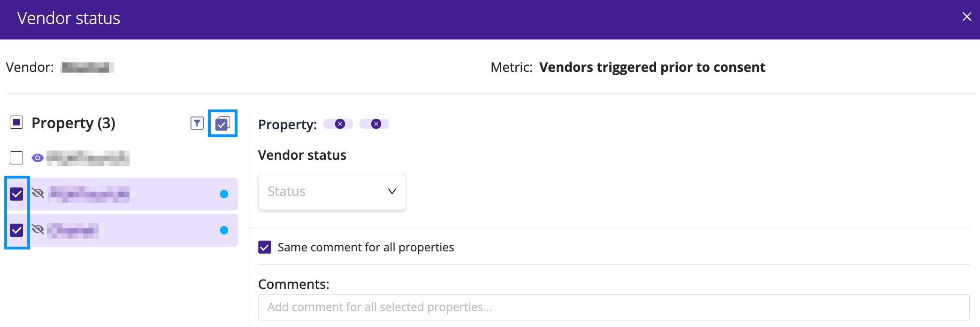Viewport: 980px width, 327px height.
Task: Close the Vendor status dialog
Action: (966, 16)
